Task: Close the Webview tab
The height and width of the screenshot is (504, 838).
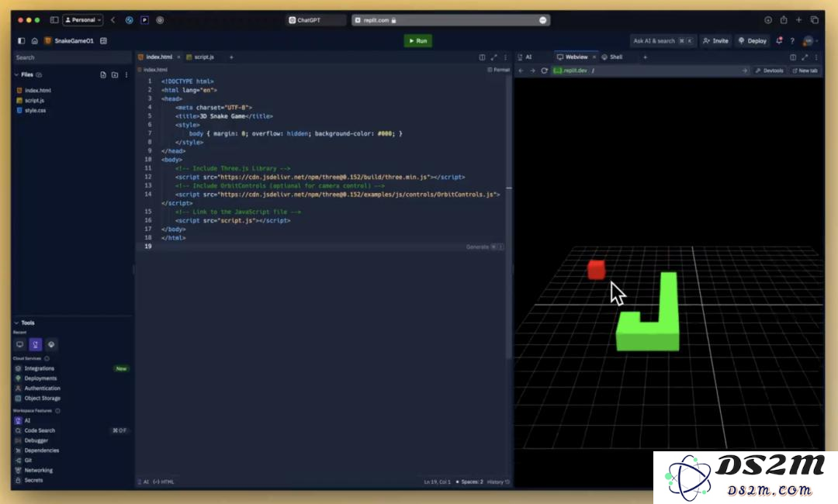Action: tap(594, 57)
